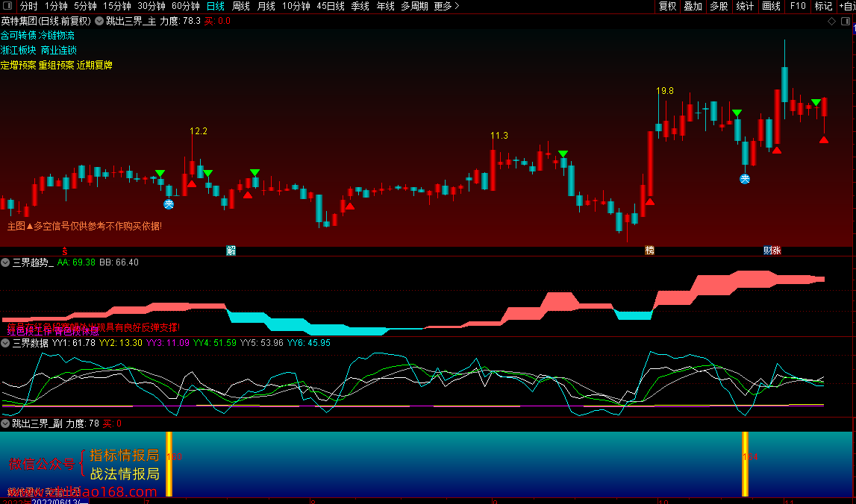Open the 多周期 multi-period view
856x504 pixels.
tap(414, 6)
